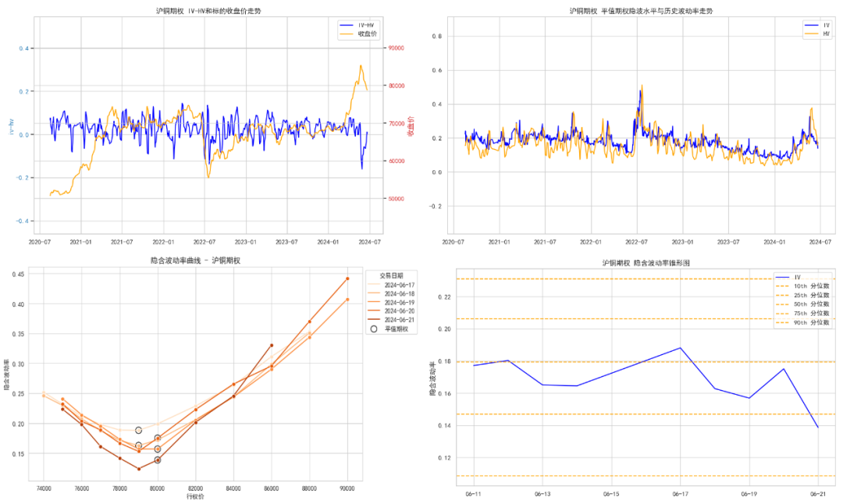Image resolution: width=843 pixels, height=504 pixels.
Task: Select the '2024-06-21' legend entry
Action: [391, 320]
